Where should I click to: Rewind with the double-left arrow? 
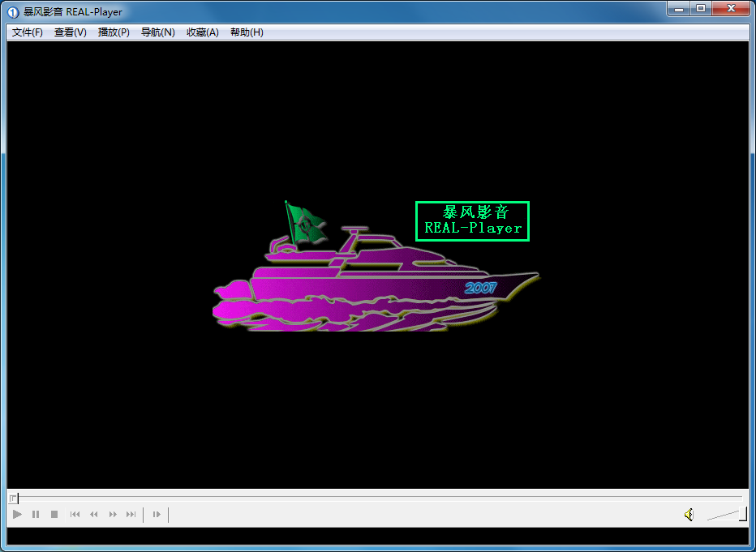[x=94, y=515]
